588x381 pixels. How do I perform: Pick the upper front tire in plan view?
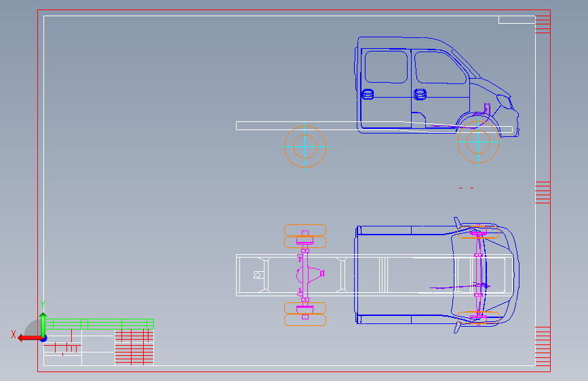point(479,232)
